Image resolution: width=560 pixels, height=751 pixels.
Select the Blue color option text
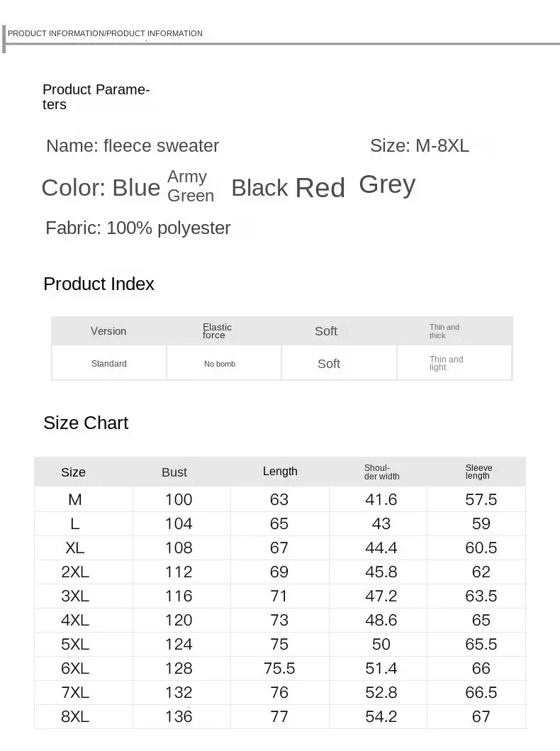[x=136, y=188]
